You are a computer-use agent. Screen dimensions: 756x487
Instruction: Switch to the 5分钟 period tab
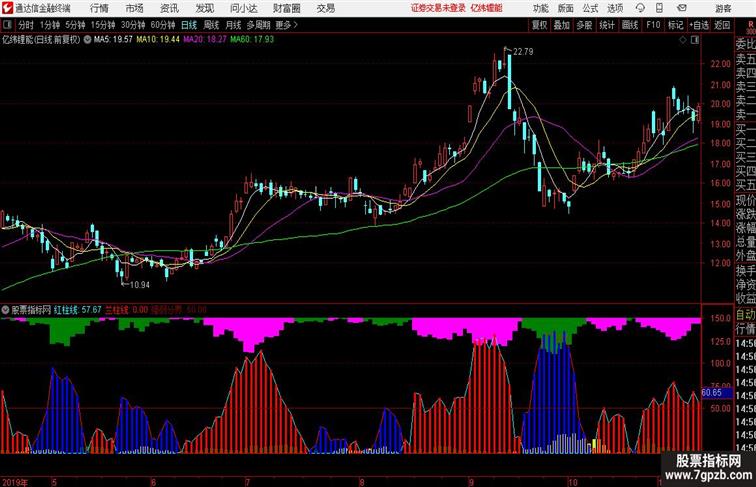(75, 25)
